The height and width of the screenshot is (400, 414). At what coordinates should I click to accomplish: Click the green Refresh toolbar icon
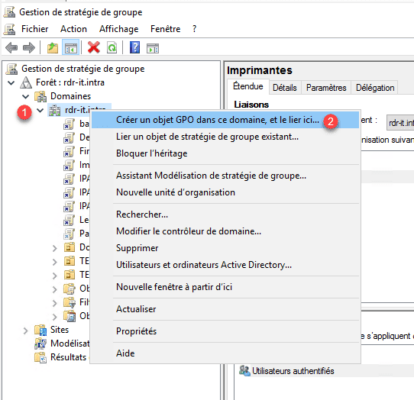(112, 48)
